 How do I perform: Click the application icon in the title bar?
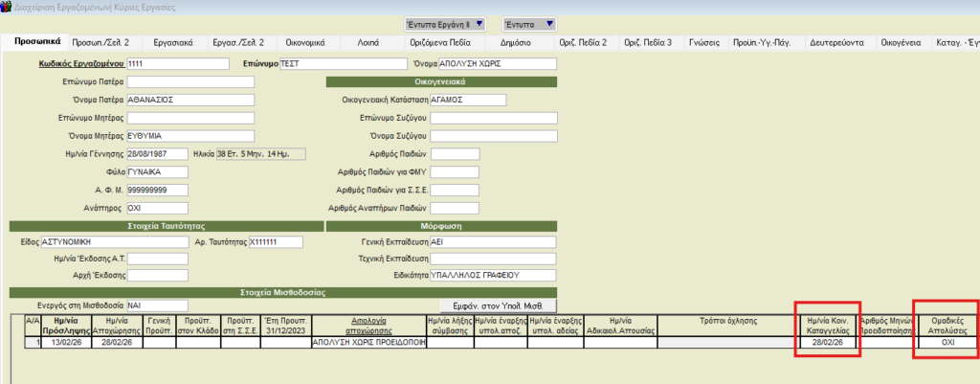coord(8,7)
